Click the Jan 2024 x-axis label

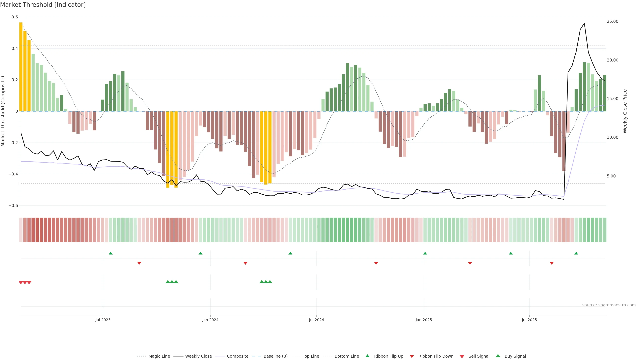point(210,320)
